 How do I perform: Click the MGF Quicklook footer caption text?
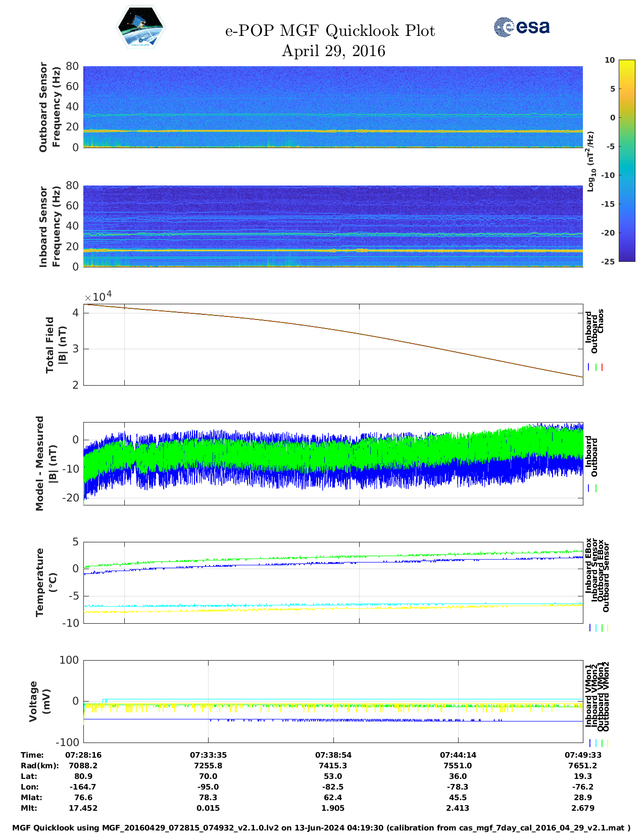coord(321,827)
